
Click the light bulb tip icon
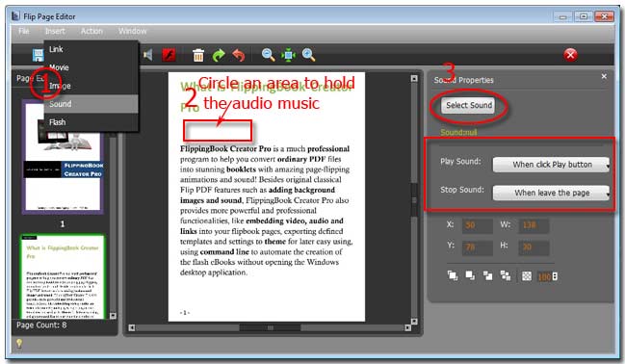[18, 343]
